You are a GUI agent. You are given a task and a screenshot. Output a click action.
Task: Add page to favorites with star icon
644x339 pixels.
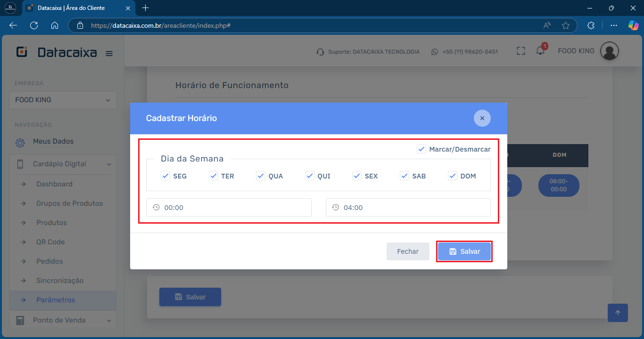coord(566,25)
